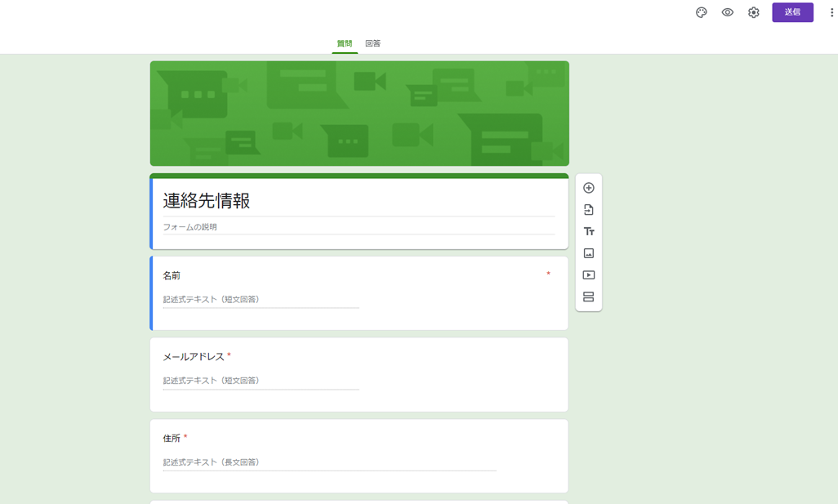
Task: Import questions using the sidebar icon
Action: tap(588, 209)
